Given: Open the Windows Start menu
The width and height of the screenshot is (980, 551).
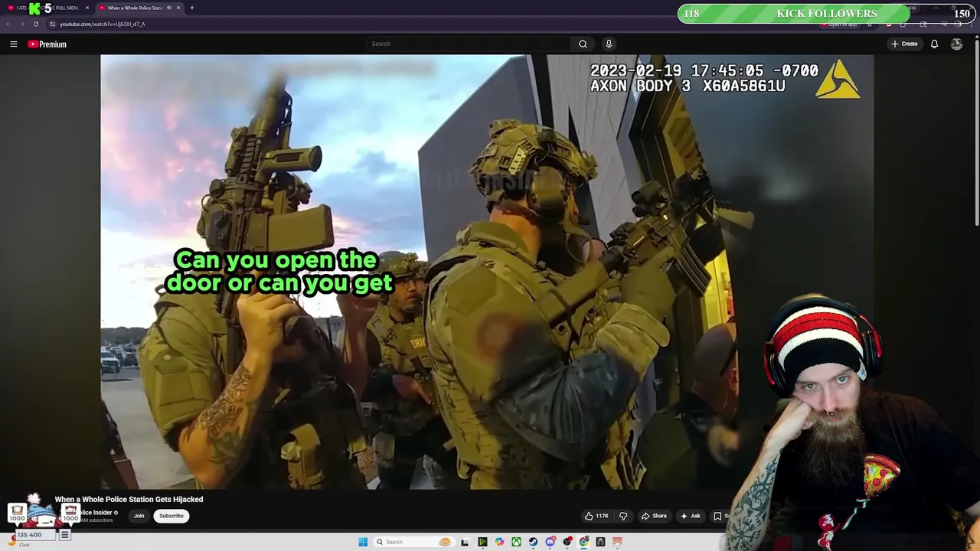Looking at the screenshot, I should pyautogui.click(x=363, y=542).
